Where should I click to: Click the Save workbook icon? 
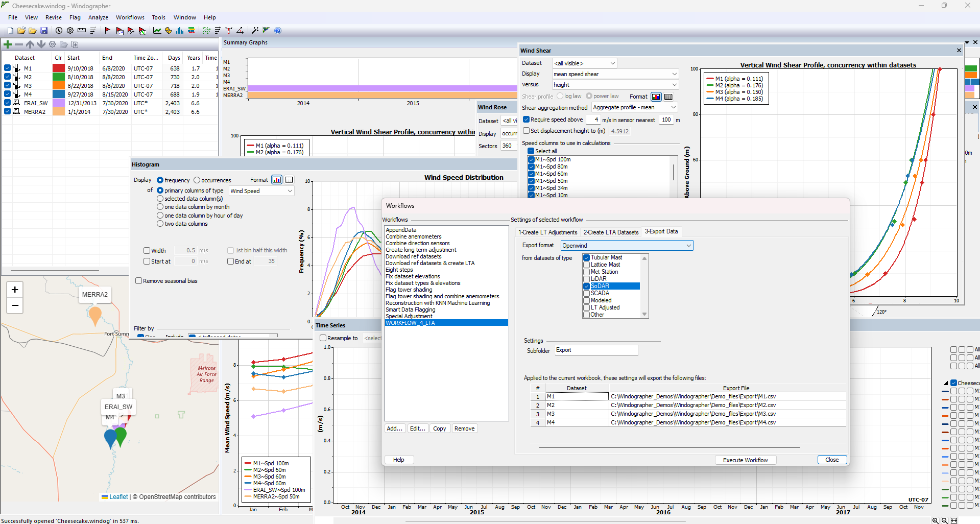pos(44,31)
